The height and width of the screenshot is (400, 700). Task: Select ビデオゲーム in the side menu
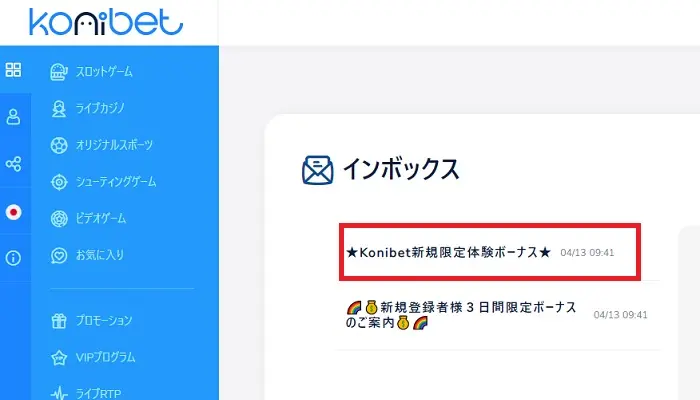(x=100, y=218)
